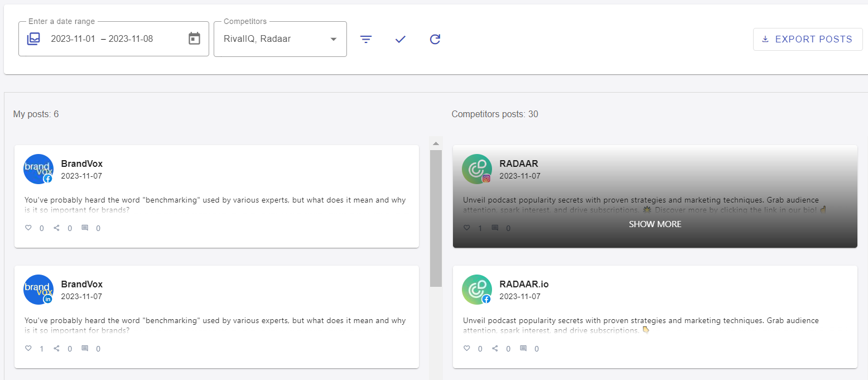868x380 pixels.
Task: Click the filter list icon
Action: 366,39
